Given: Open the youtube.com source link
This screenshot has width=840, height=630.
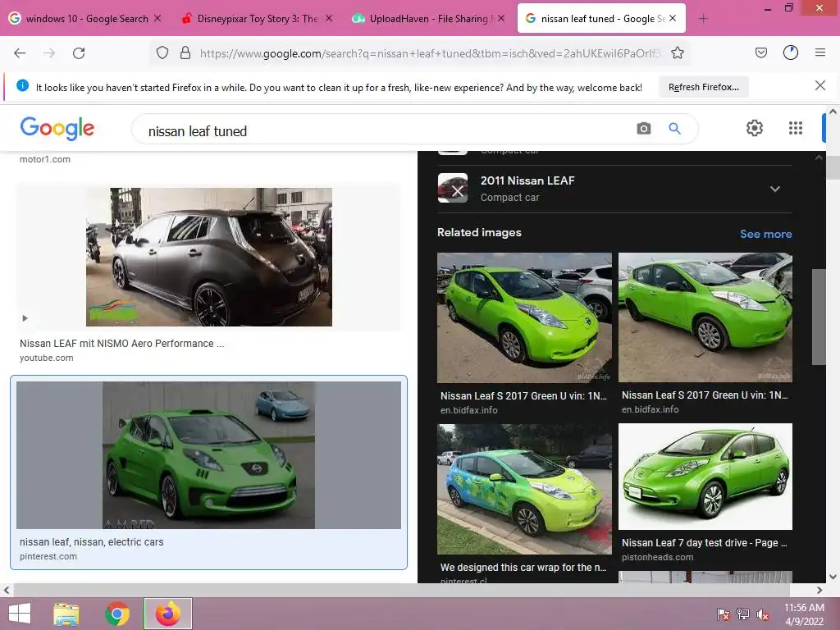Looking at the screenshot, I should click(47, 358).
